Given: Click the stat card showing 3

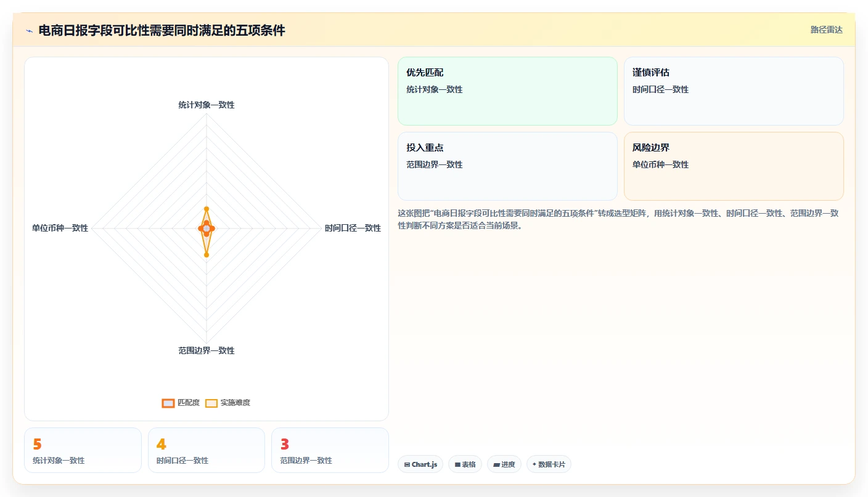Looking at the screenshot, I should [x=330, y=450].
